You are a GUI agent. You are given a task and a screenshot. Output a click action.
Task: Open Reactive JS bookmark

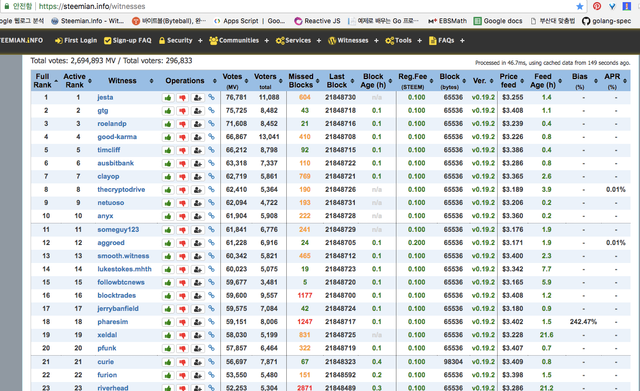coord(317,21)
